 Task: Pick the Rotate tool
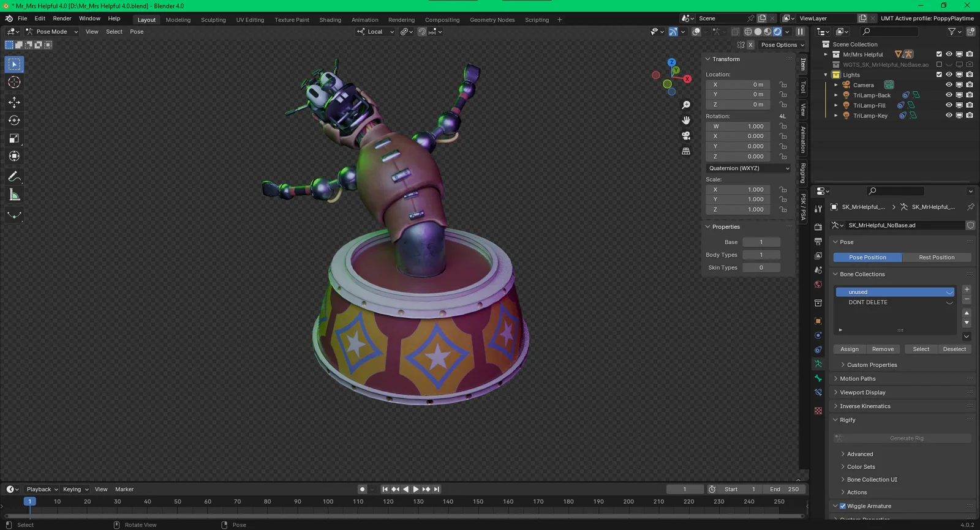pyautogui.click(x=14, y=120)
